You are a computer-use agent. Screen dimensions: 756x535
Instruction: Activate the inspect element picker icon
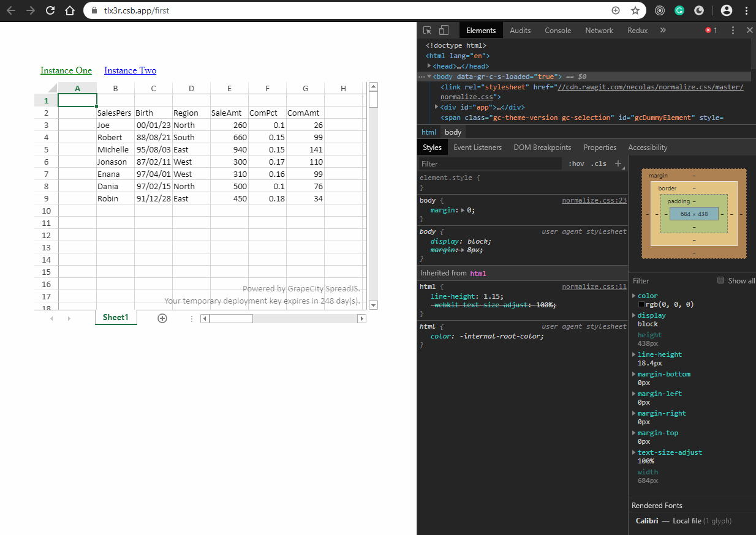click(x=428, y=30)
